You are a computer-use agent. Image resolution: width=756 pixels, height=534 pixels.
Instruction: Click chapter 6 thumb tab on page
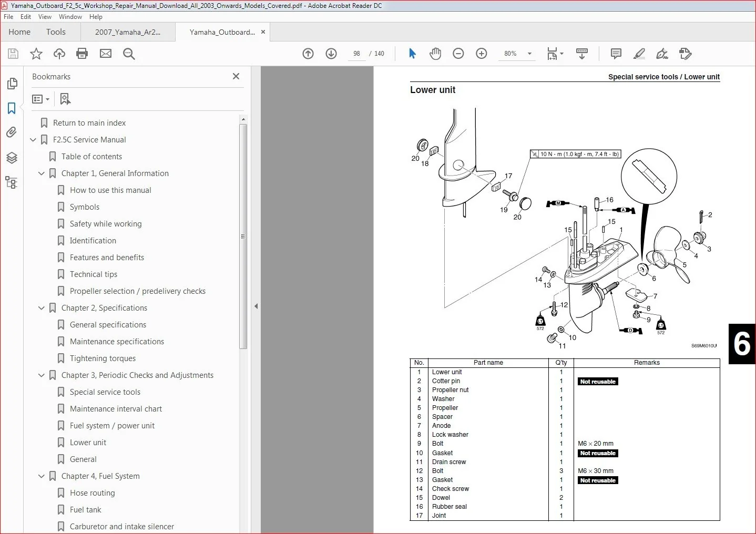pos(742,344)
